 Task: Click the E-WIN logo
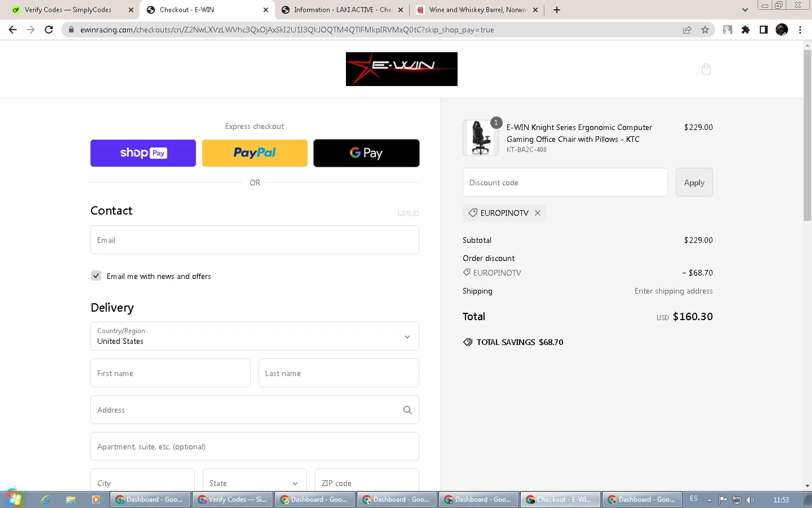[402, 69]
